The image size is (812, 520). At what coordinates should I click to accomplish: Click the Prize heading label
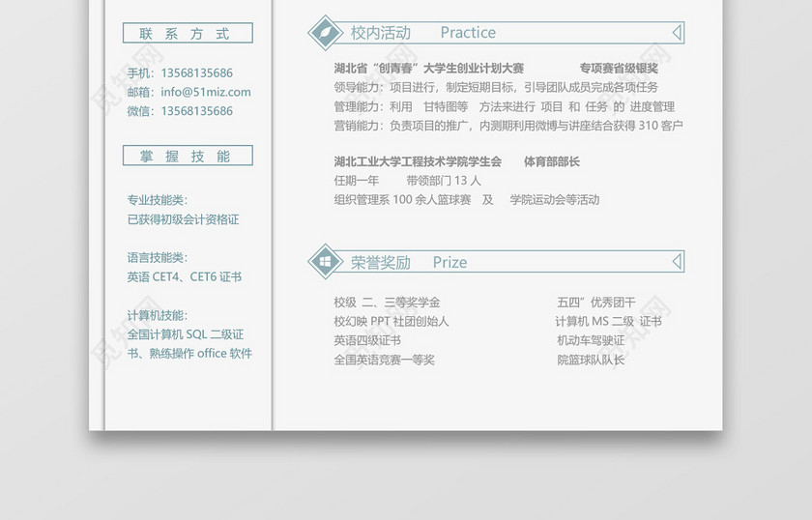point(449,262)
